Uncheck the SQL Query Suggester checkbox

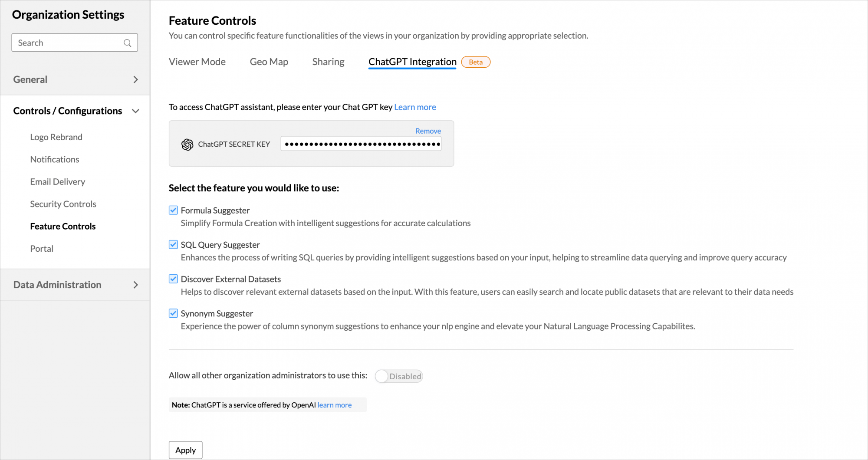point(173,245)
